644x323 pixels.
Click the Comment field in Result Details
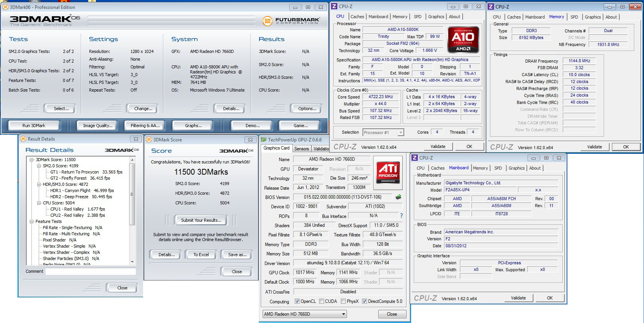[91, 271]
